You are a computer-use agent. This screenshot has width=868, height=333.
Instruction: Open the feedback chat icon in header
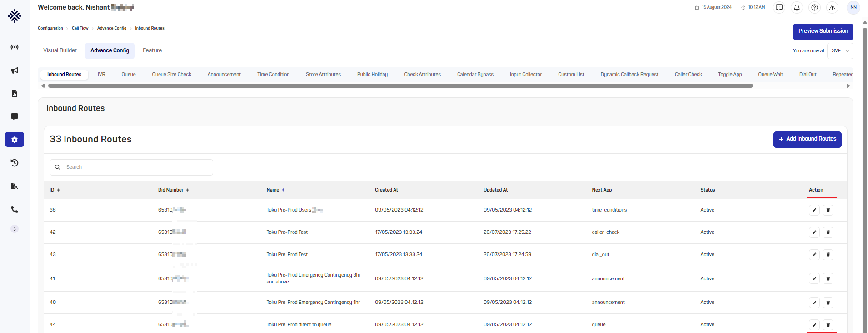[779, 7]
